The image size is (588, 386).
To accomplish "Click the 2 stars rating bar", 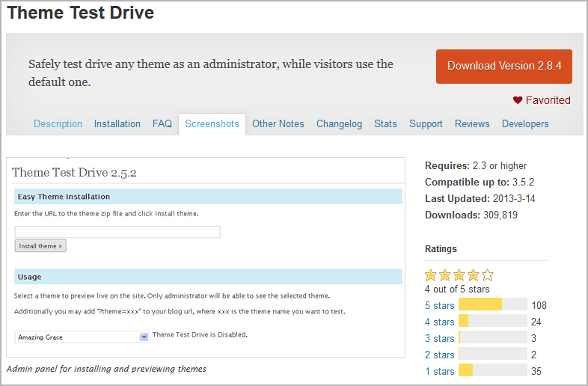I will 493,354.
